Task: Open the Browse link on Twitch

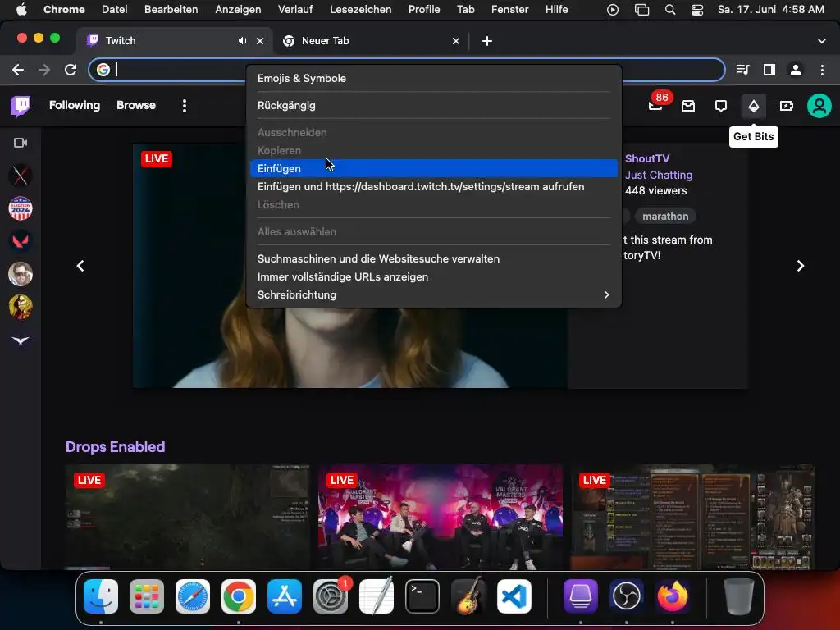Action: pos(136,106)
